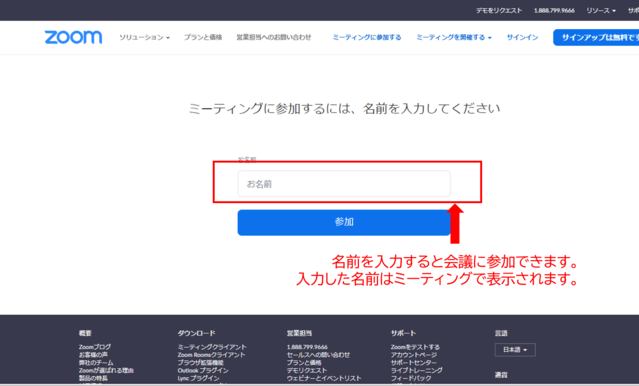Open the ウェビナーとイベントリスト footer link
The width and height of the screenshot is (639, 386).
click(324, 378)
